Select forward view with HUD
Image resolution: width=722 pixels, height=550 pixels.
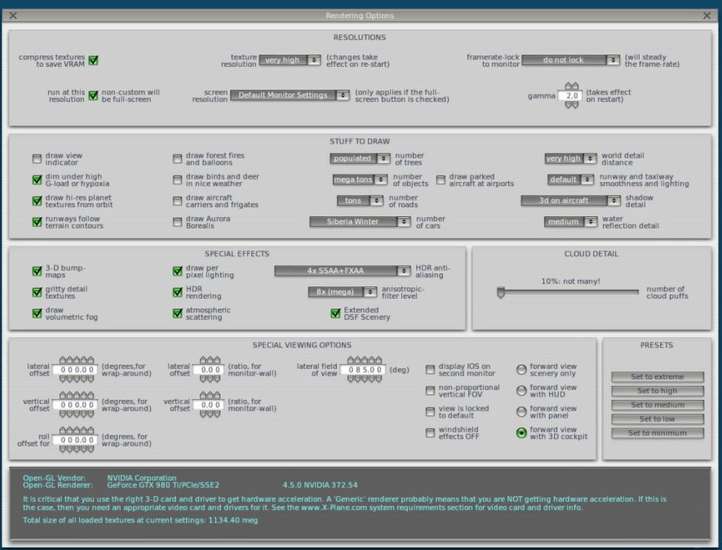[x=521, y=391]
